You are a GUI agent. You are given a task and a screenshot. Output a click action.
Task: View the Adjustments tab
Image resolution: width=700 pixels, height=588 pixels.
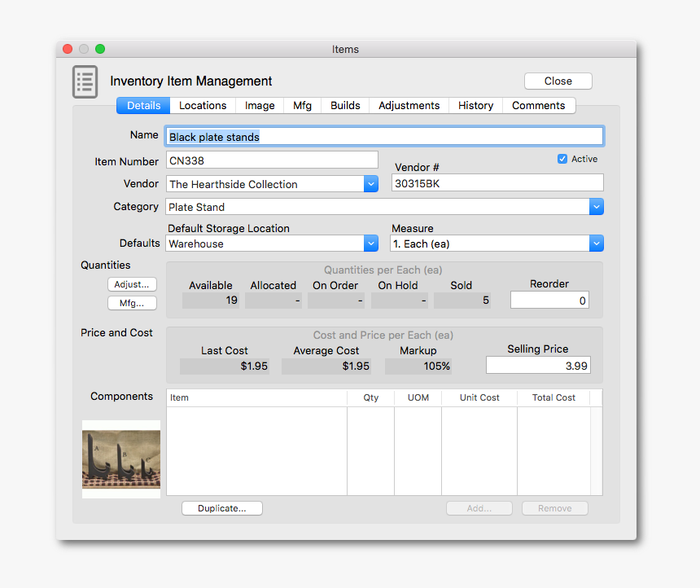click(x=409, y=106)
